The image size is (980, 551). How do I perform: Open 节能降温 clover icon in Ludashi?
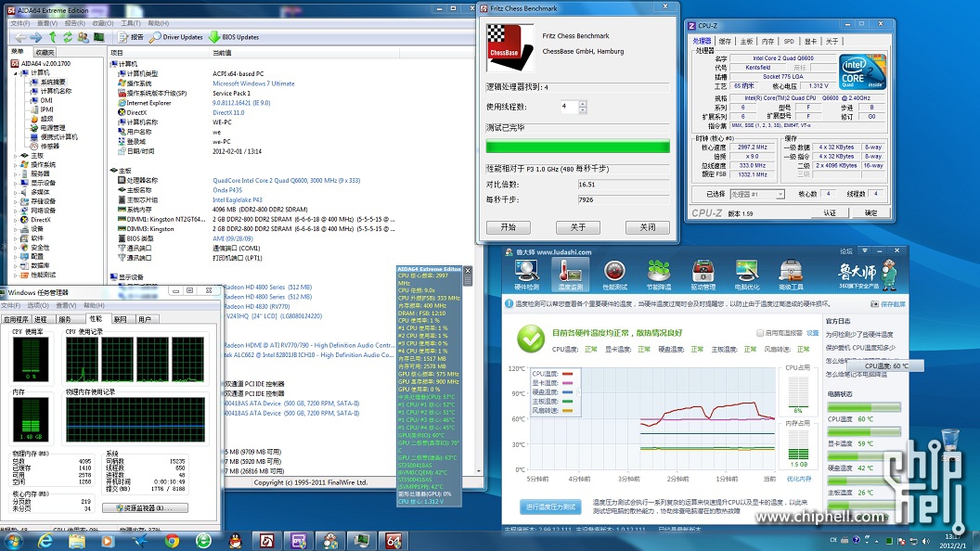(659, 275)
